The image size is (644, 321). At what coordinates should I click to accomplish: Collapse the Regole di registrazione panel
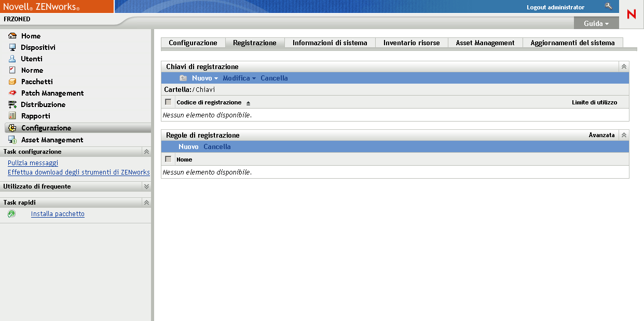[x=623, y=135]
